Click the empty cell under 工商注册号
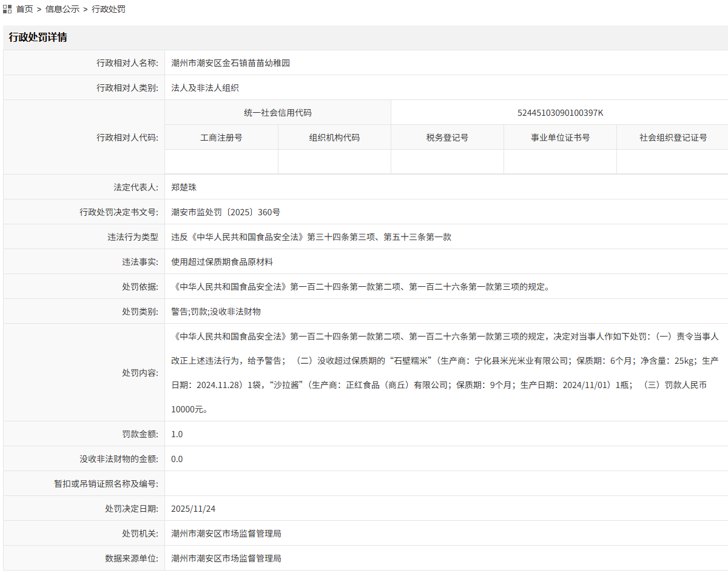The image size is (728, 573). pos(221,162)
